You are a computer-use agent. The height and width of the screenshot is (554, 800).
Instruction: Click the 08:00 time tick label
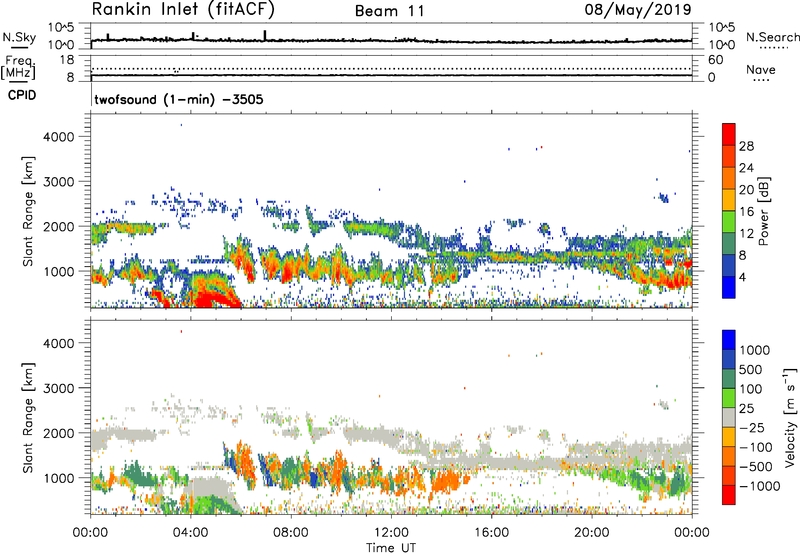[x=290, y=533]
